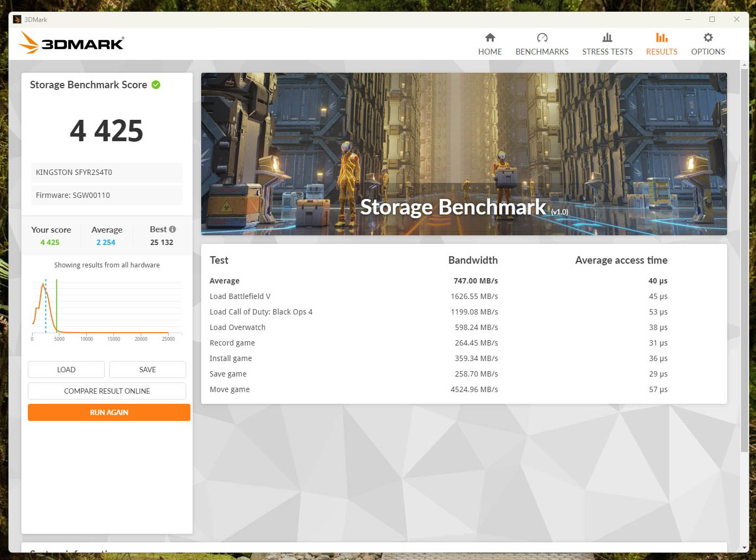The width and height of the screenshot is (756, 560).
Task: Click COMPARE RESULT ONLINE button
Action: tap(107, 391)
